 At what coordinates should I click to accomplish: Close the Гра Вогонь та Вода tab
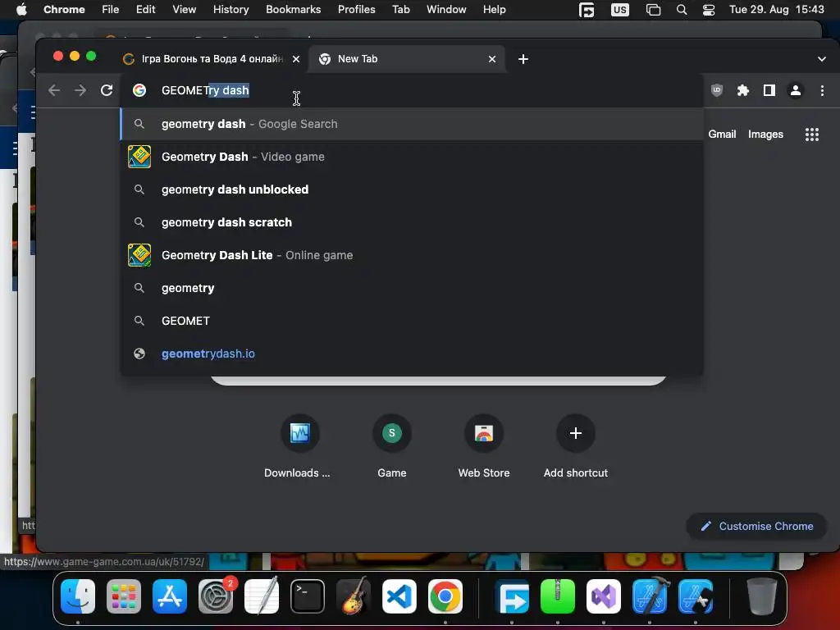point(296,59)
